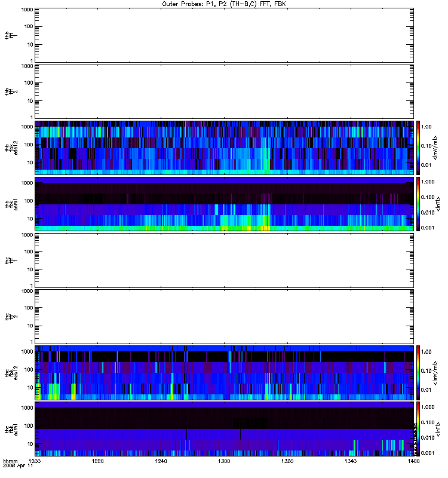Select the 'thb fbk edc12' panel axis label
Image resolution: width=448 pixels, height=478 pixels.
11,148
